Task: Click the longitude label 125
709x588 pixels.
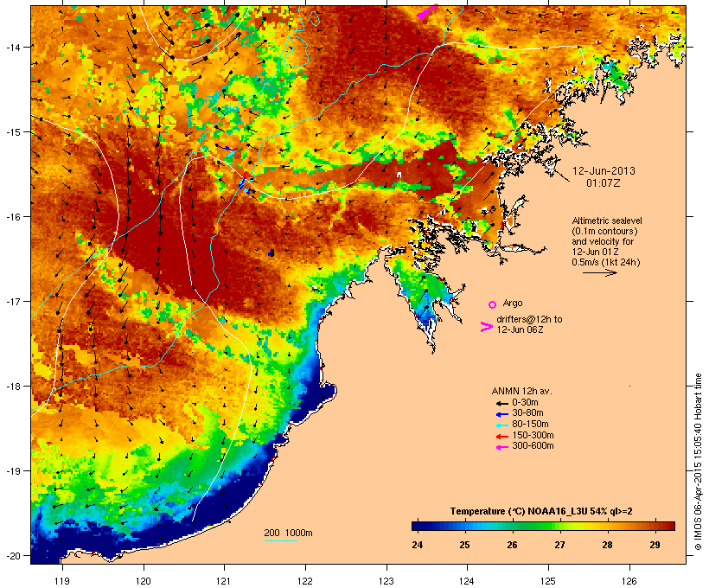Action: tap(548, 581)
